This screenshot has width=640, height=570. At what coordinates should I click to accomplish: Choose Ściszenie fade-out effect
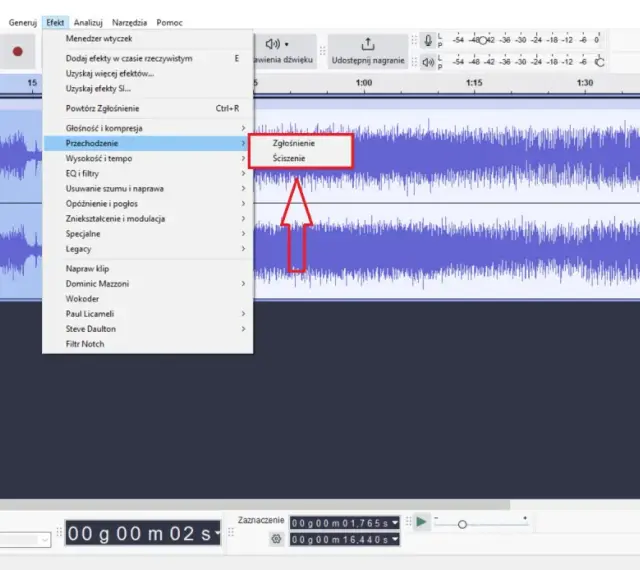[x=300, y=158]
